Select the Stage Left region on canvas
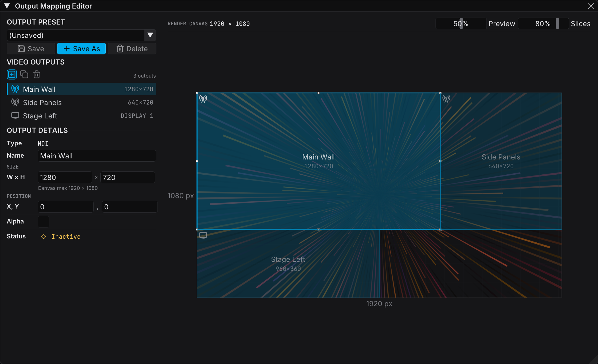Image resolution: width=598 pixels, height=364 pixels. pyautogui.click(x=288, y=264)
